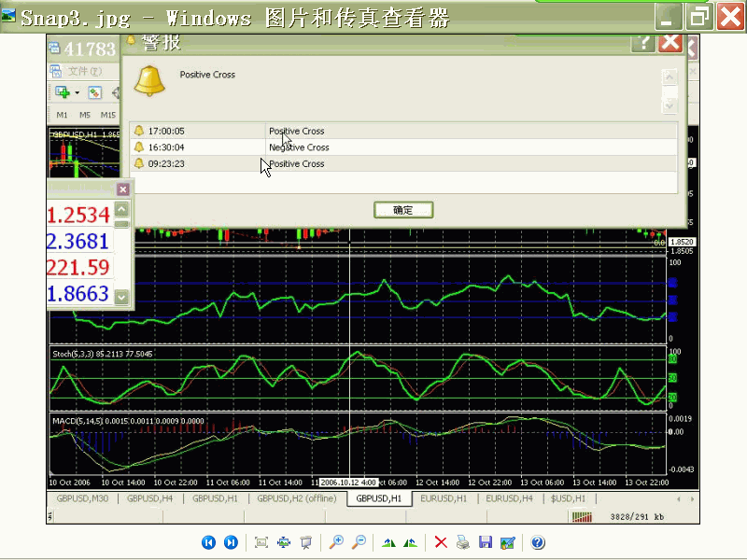Save a copy with floppy icon
The height and width of the screenshot is (560, 747).
[486, 542]
